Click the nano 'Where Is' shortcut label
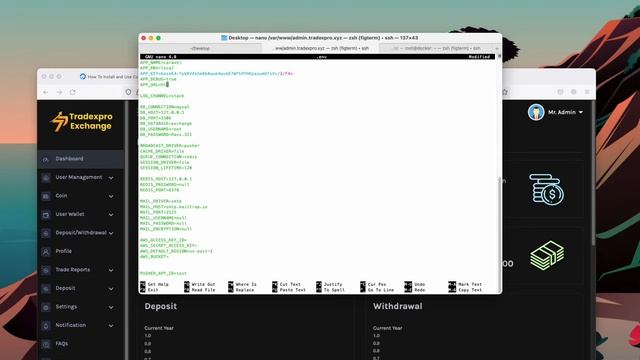The height and width of the screenshot is (360, 640). [246, 284]
